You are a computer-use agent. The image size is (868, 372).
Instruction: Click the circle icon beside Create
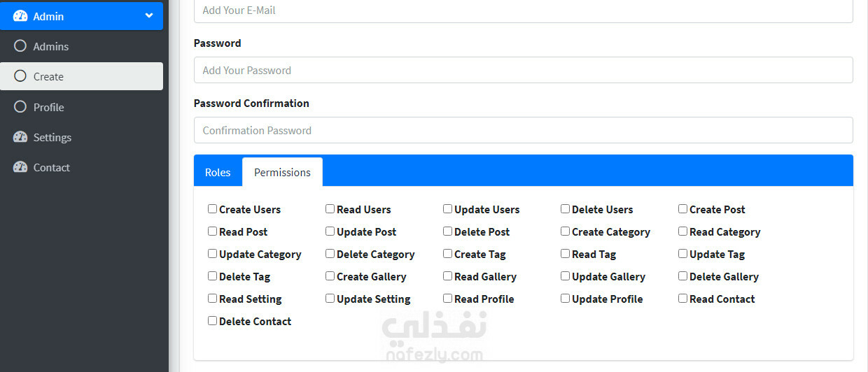pos(20,76)
